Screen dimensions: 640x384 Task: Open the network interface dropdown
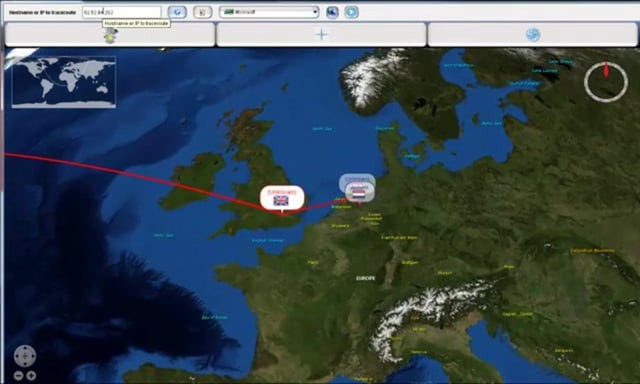click(269, 12)
